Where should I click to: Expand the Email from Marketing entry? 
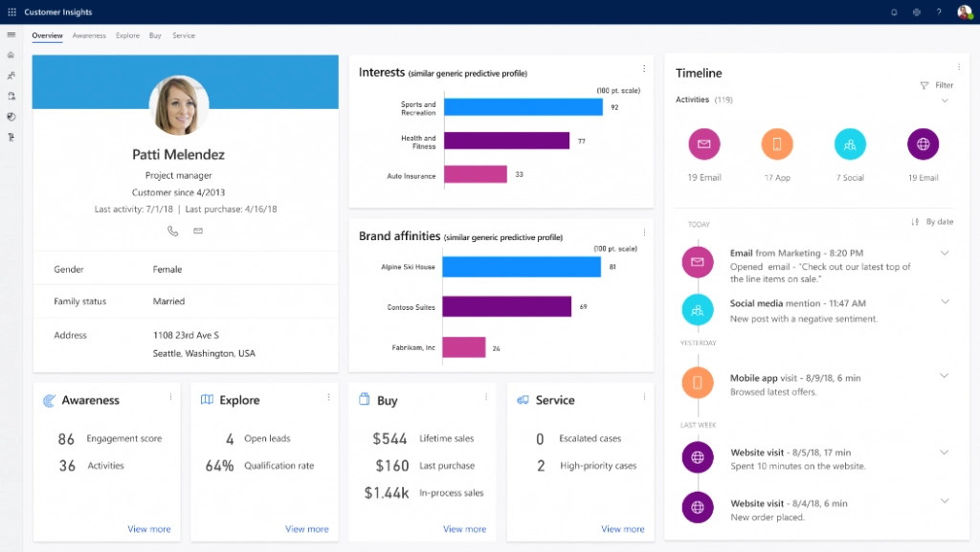click(x=945, y=253)
